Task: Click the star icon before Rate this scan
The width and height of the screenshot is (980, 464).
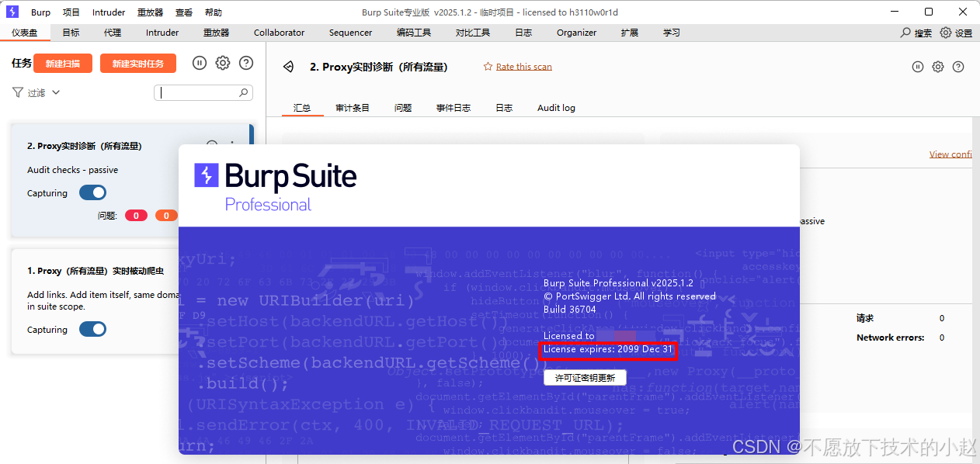Action: coord(488,67)
